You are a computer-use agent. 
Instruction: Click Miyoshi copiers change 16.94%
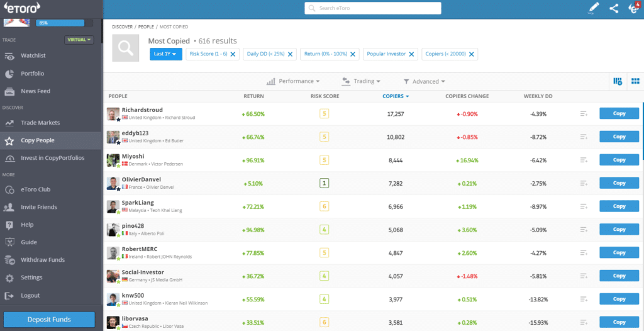467,160
